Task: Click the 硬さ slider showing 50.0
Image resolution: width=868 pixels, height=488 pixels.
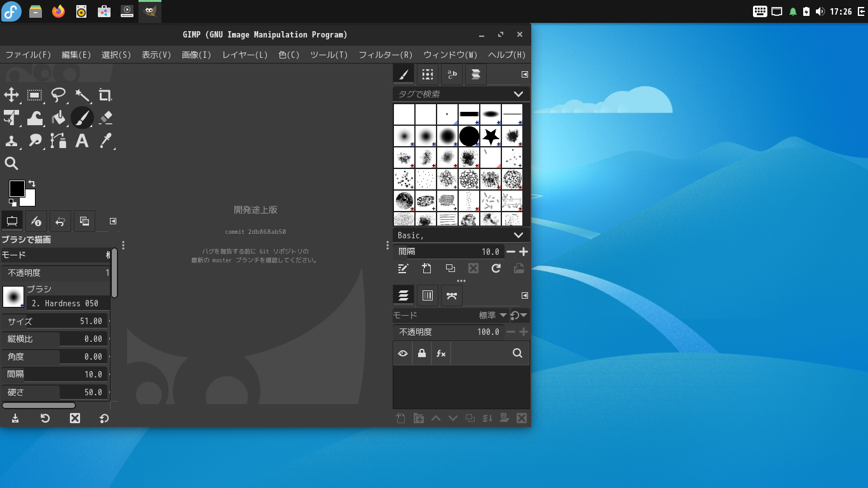Action: (55, 393)
